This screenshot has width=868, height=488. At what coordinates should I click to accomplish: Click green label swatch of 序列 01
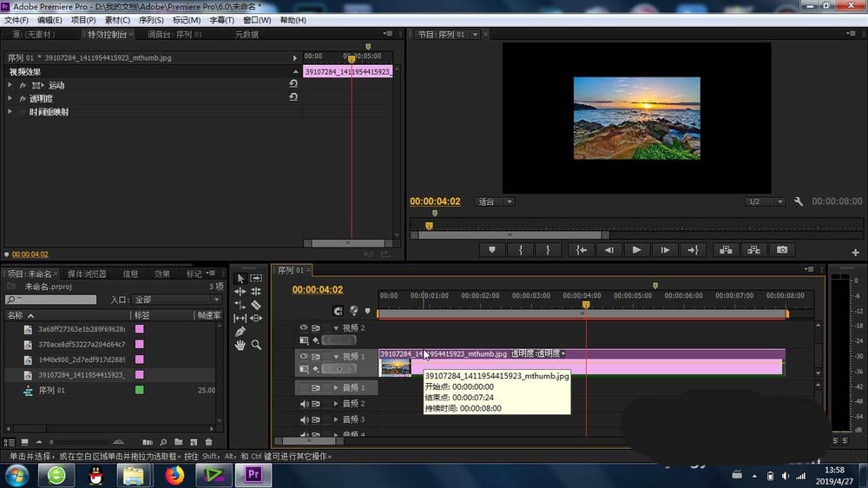140,390
